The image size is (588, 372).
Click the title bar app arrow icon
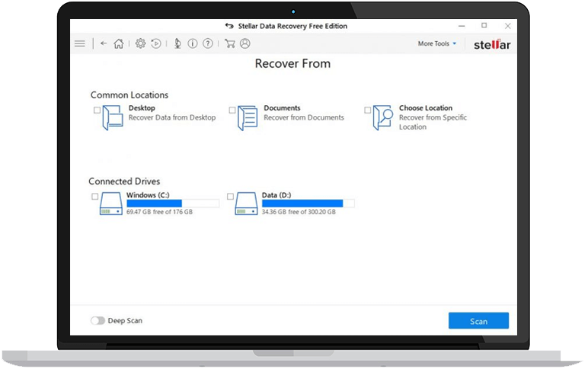click(x=229, y=26)
